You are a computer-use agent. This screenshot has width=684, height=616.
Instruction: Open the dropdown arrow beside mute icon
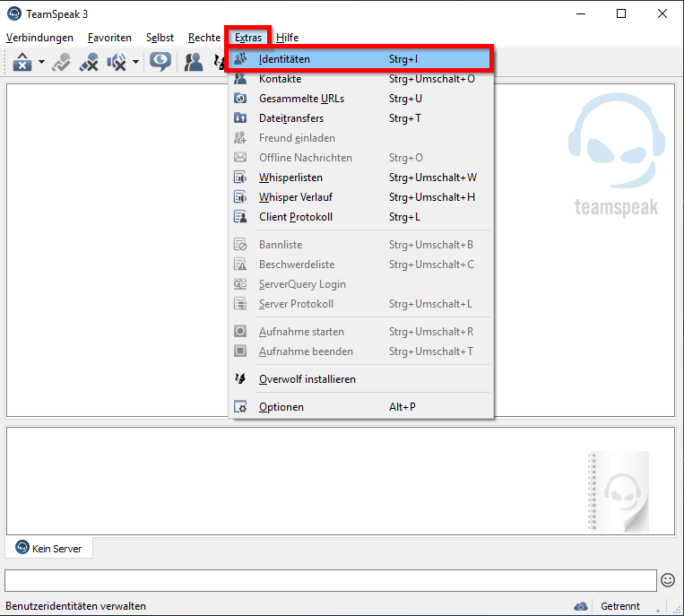(x=135, y=62)
